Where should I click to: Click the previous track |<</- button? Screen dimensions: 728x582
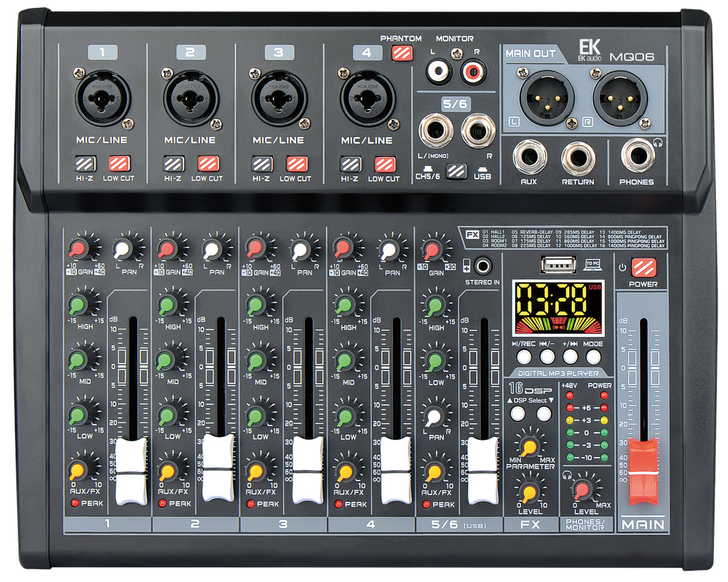[x=547, y=357]
